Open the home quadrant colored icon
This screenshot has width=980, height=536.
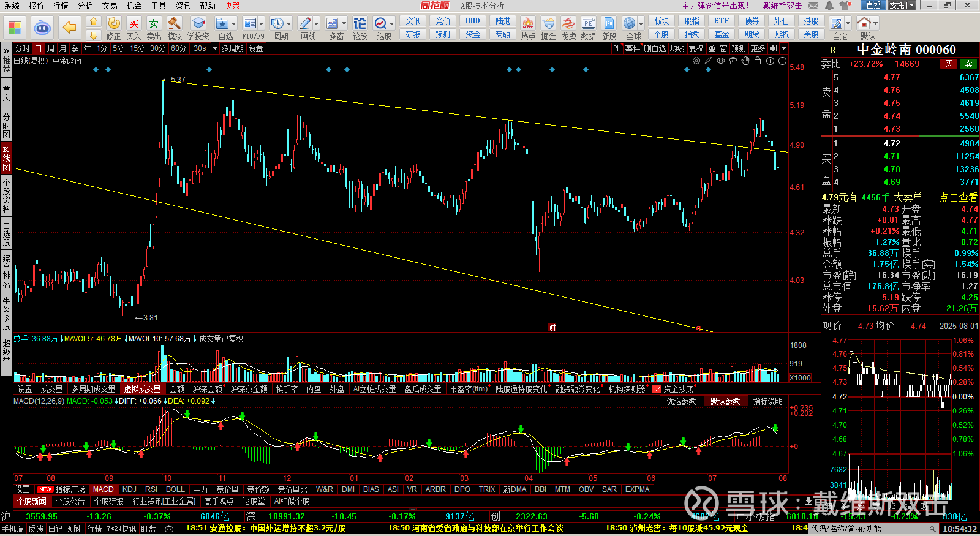coord(15,28)
